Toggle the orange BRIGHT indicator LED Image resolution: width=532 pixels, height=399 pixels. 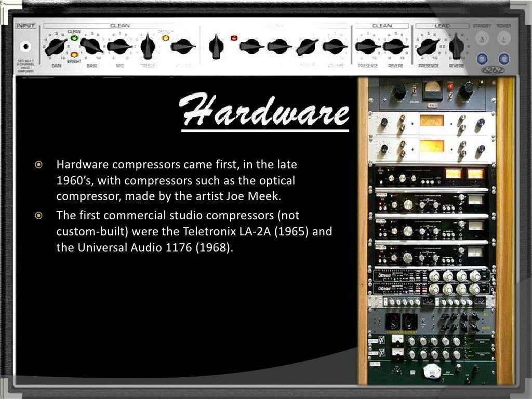[x=74, y=54]
